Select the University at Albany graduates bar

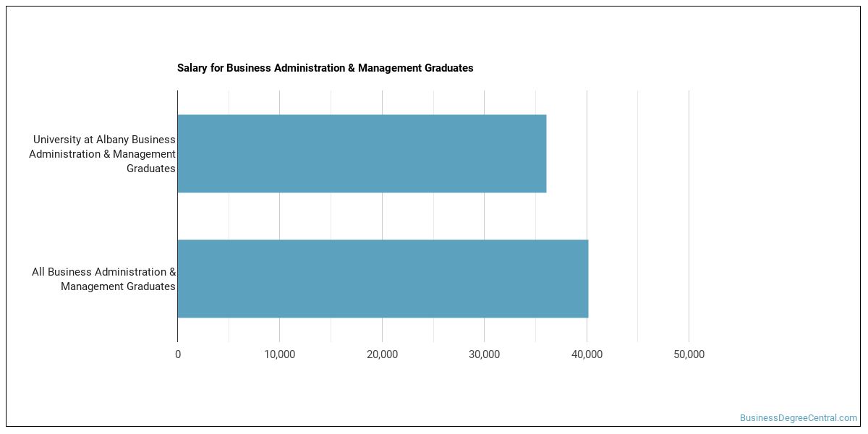tap(362, 153)
